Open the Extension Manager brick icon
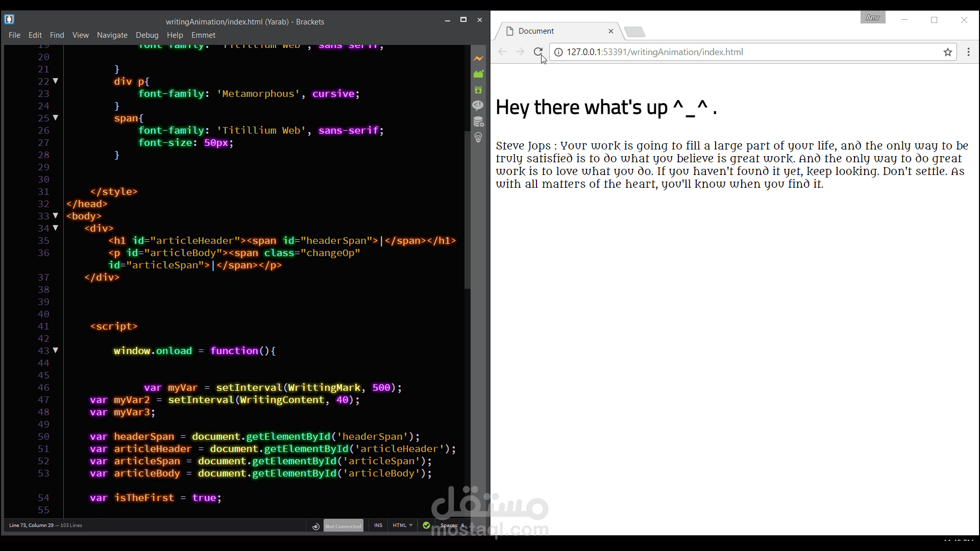The image size is (980, 551). pyautogui.click(x=478, y=74)
